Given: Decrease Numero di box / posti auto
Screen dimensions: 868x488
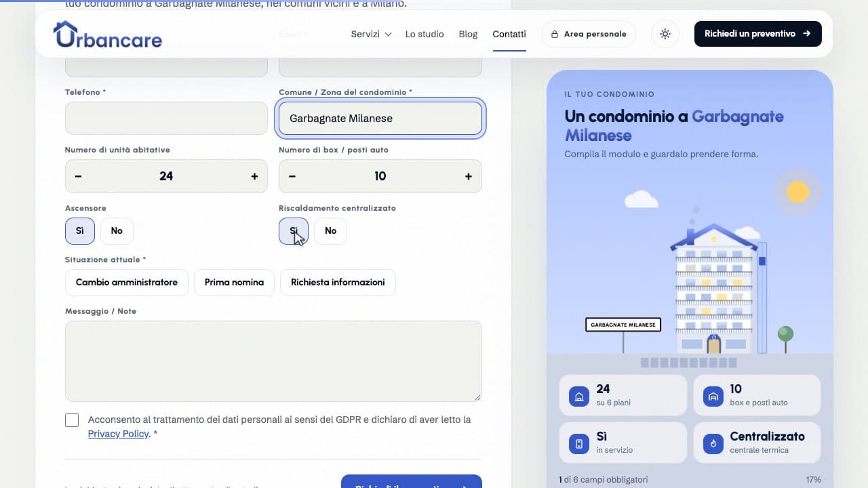Looking at the screenshot, I should 292,176.
